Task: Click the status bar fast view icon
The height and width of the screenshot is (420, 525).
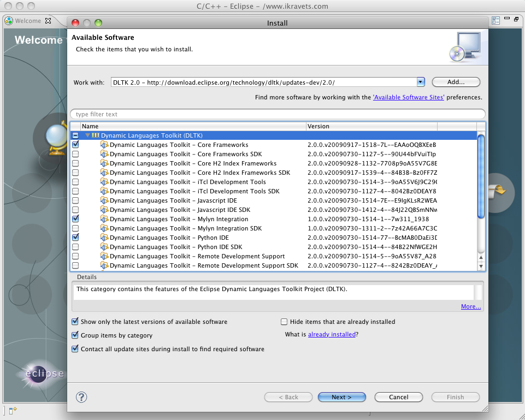Action: (x=13, y=410)
